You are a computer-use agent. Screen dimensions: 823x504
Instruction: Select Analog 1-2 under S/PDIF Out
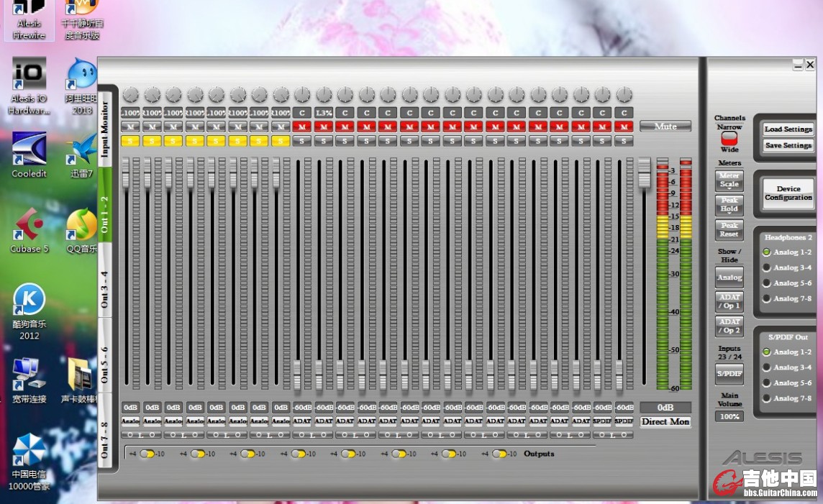click(787, 352)
